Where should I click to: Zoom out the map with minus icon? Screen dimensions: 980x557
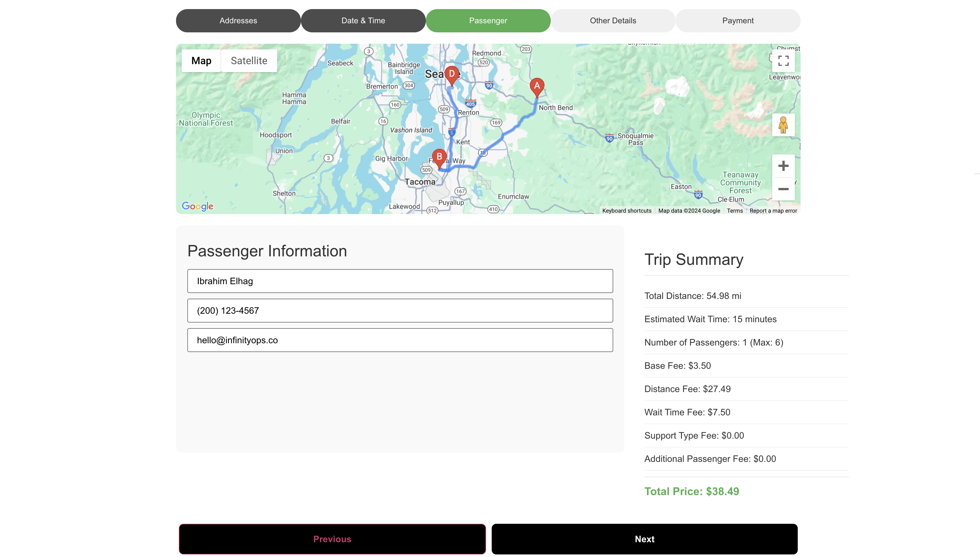click(x=783, y=189)
